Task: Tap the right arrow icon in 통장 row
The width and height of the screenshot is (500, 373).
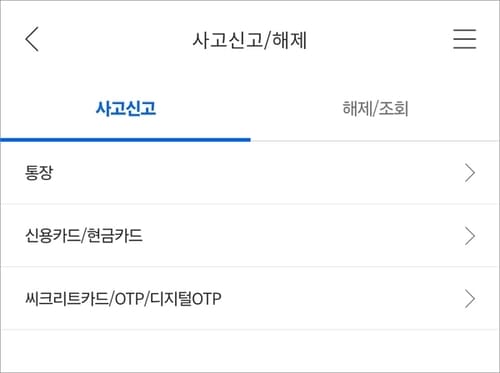Action: (470, 173)
